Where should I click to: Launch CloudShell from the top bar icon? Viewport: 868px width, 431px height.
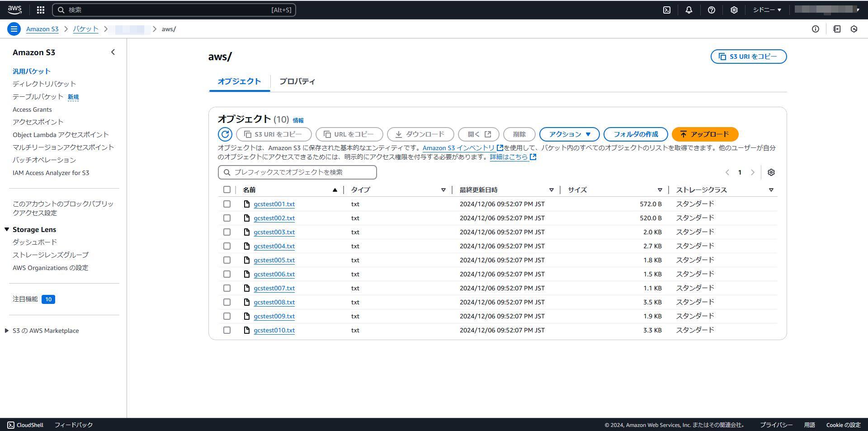pyautogui.click(x=667, y=9)
